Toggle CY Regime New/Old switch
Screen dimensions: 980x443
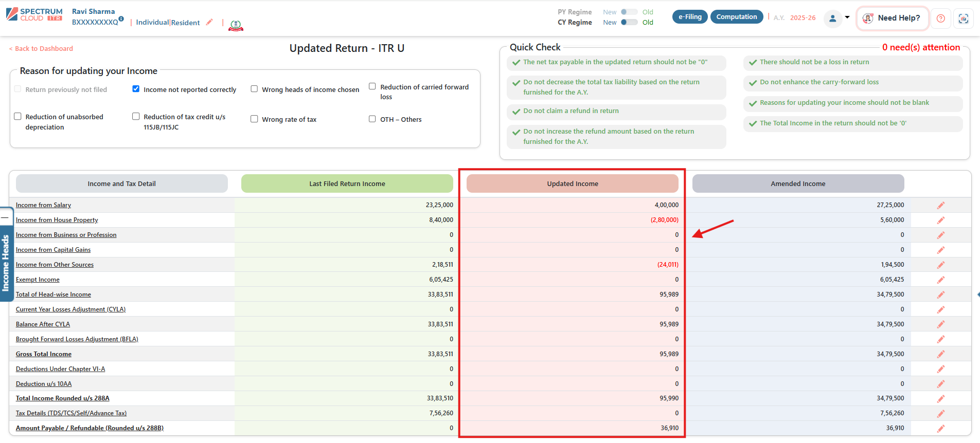pos(629,22)
